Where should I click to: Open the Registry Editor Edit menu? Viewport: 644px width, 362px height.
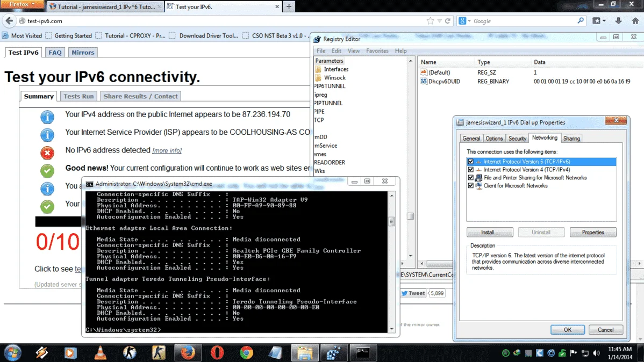coord(337,51)
